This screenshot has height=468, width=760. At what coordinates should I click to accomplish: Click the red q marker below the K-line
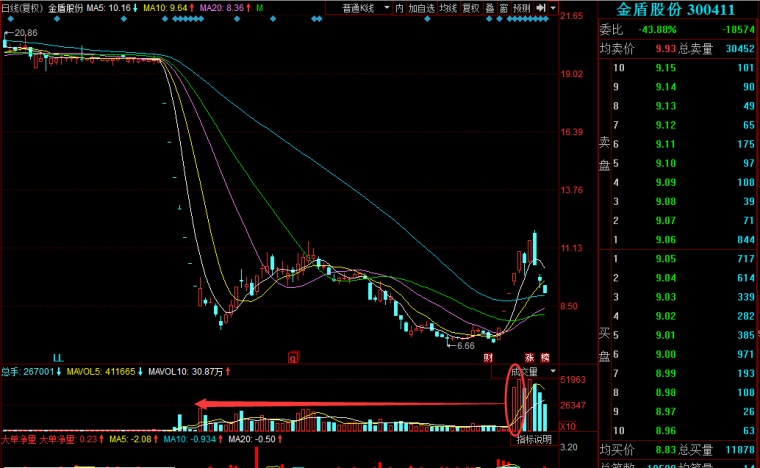293,356
